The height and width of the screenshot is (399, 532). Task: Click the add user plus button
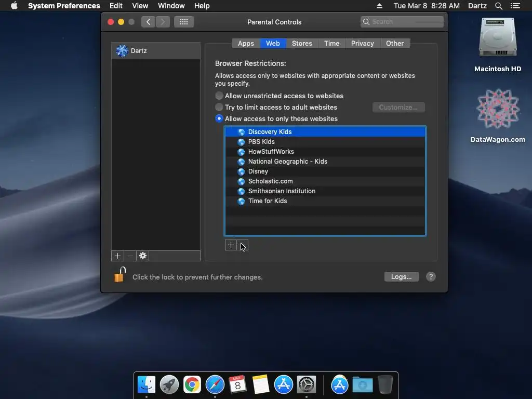[118, 256]
